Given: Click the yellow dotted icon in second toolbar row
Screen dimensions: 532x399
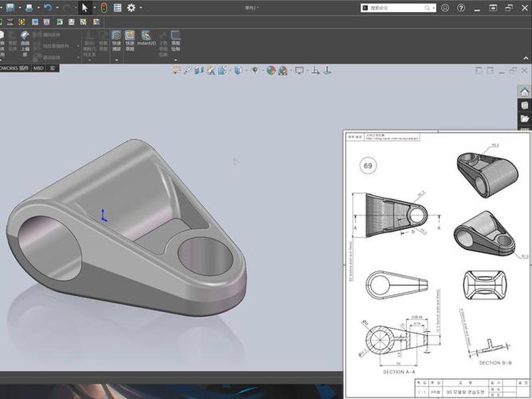Looking at the screenshot, I should (22, 22).
